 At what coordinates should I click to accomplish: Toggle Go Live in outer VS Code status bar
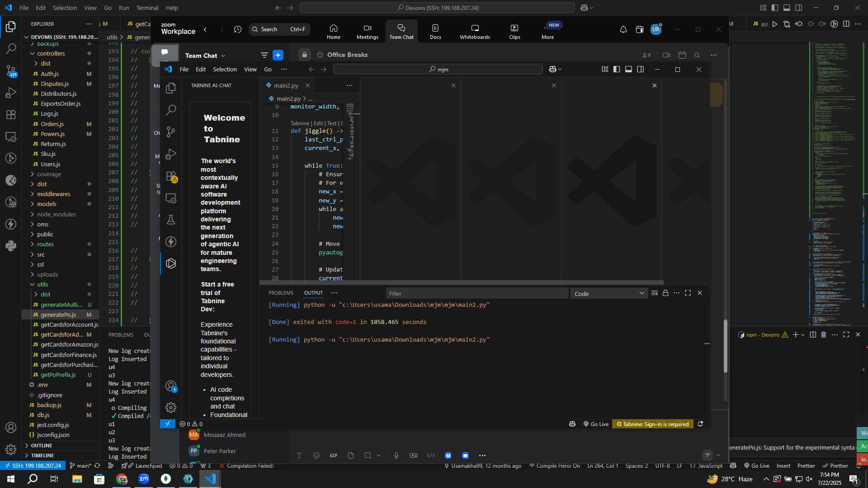(x=756, y=466)
